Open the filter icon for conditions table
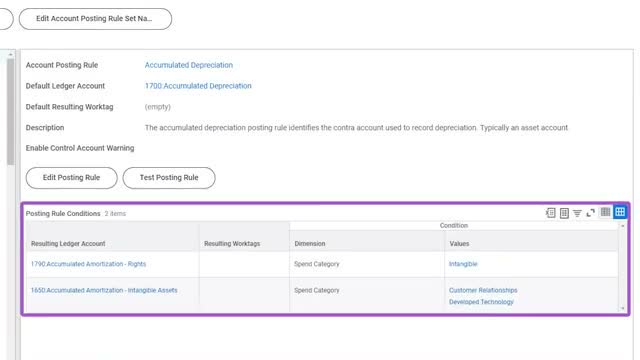Viewport: 640px width, 360px height. coord(577,213)
